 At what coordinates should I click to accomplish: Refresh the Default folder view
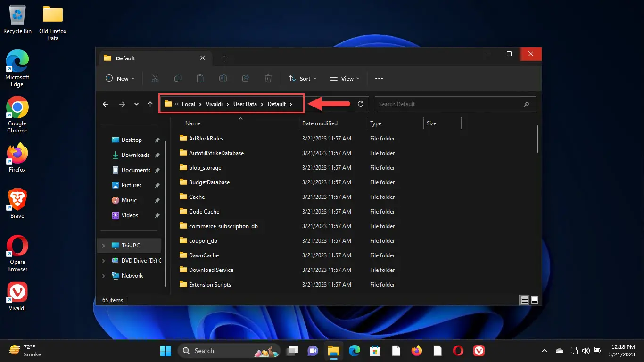click(361, 104)
